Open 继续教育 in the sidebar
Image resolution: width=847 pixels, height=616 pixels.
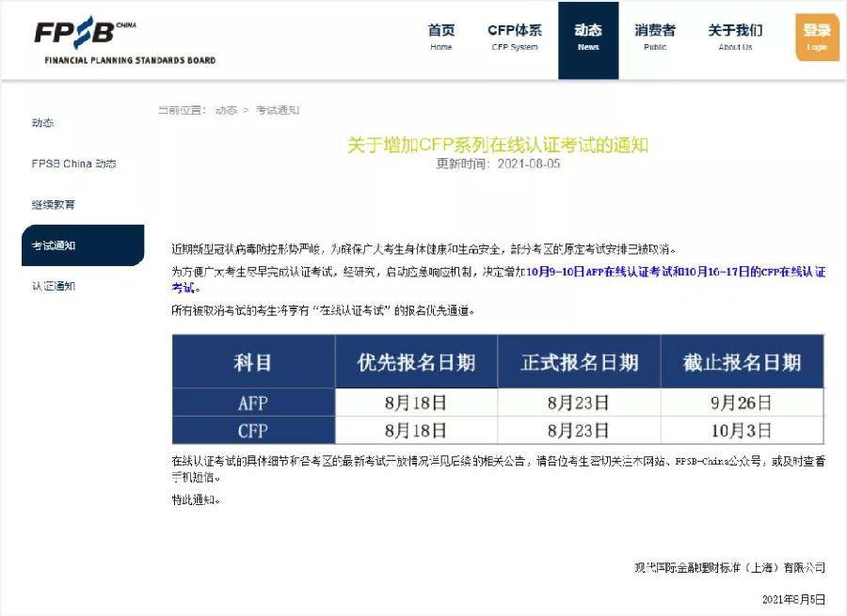click(53, 205)
